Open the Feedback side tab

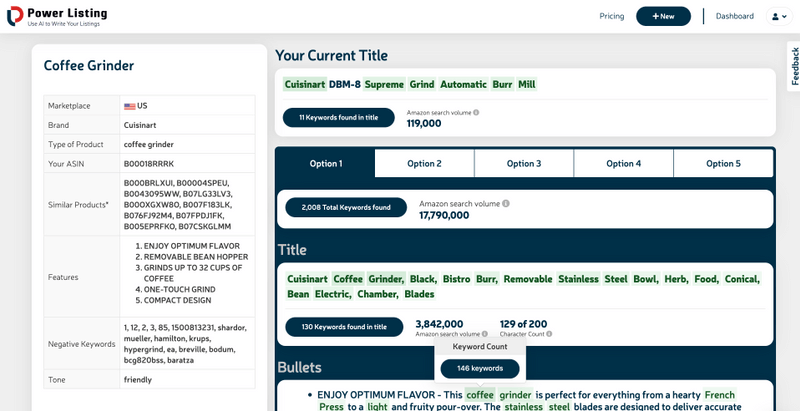[x=794, y=66]
